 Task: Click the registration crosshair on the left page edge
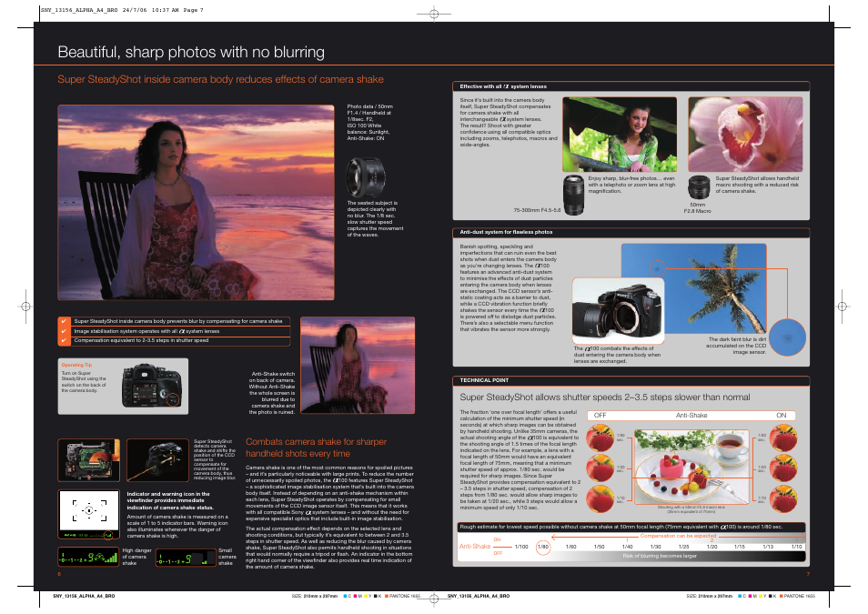(25, 306)
